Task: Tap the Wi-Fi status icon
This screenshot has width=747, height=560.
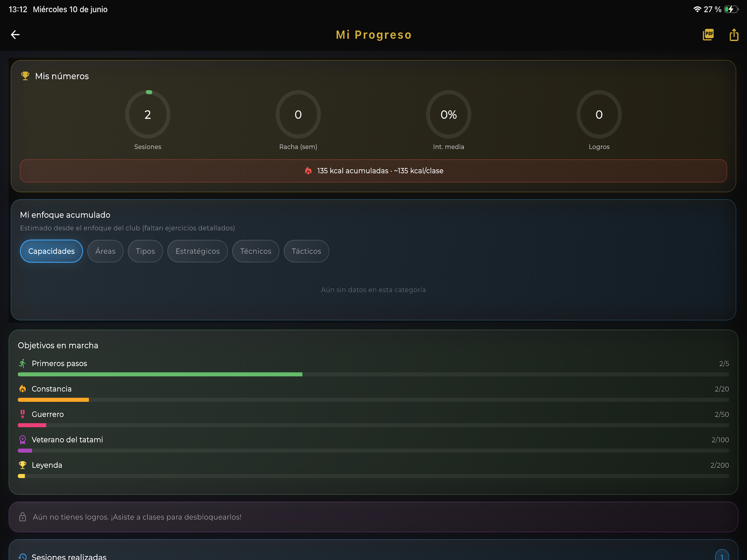Action: click(x=697, y=10)
